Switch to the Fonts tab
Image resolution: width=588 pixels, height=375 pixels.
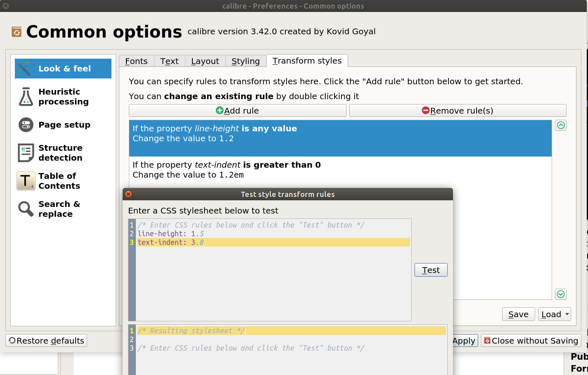[136, 61]
